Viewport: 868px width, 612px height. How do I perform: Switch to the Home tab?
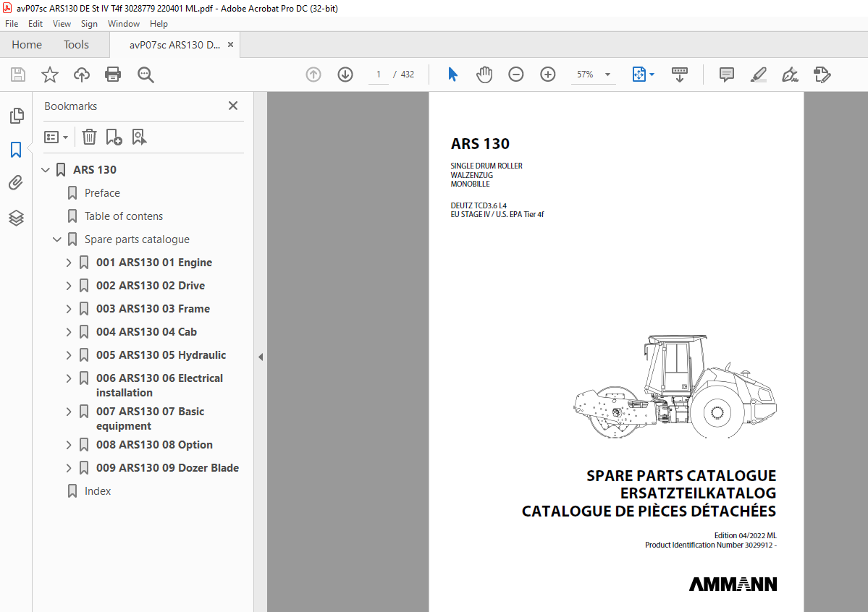tap(27, 45)
